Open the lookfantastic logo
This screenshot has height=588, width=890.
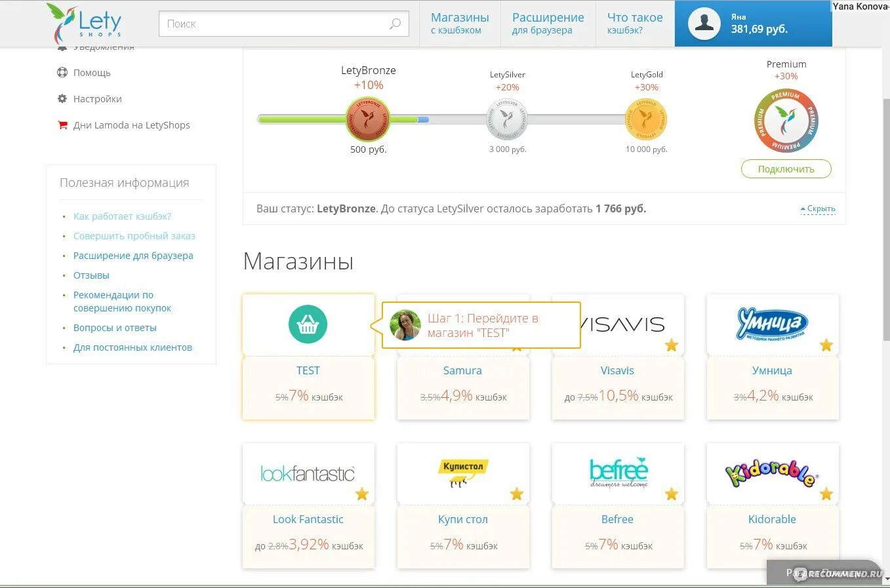pyautogui.click(x=308, y=473)
